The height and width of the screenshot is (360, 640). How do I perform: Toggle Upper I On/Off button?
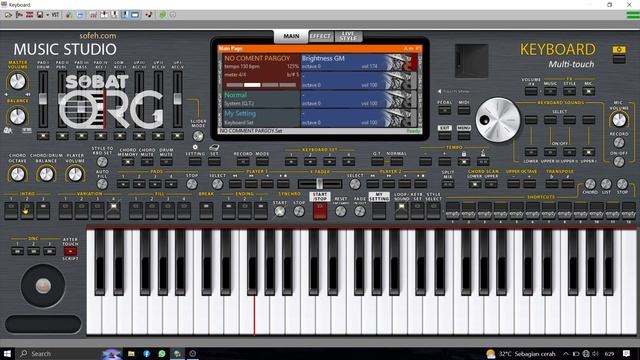coord(588,152)
